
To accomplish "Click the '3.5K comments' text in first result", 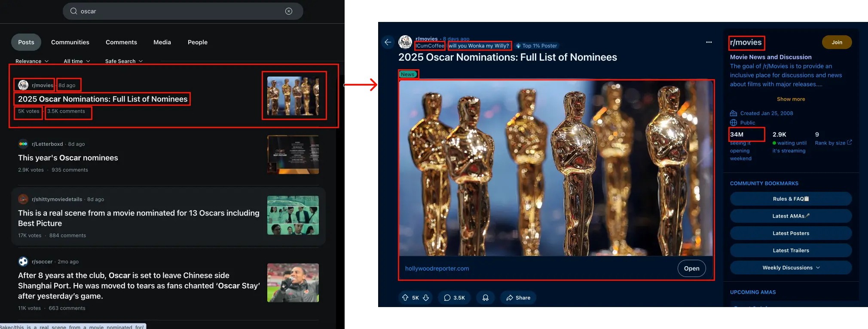I will [66, 111].
